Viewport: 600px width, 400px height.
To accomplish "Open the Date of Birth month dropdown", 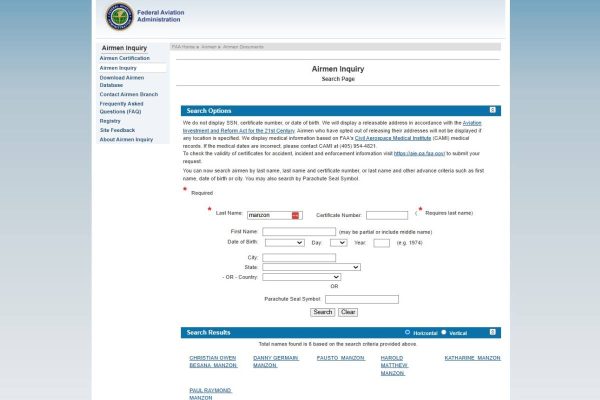I will [x=285, y=243].
